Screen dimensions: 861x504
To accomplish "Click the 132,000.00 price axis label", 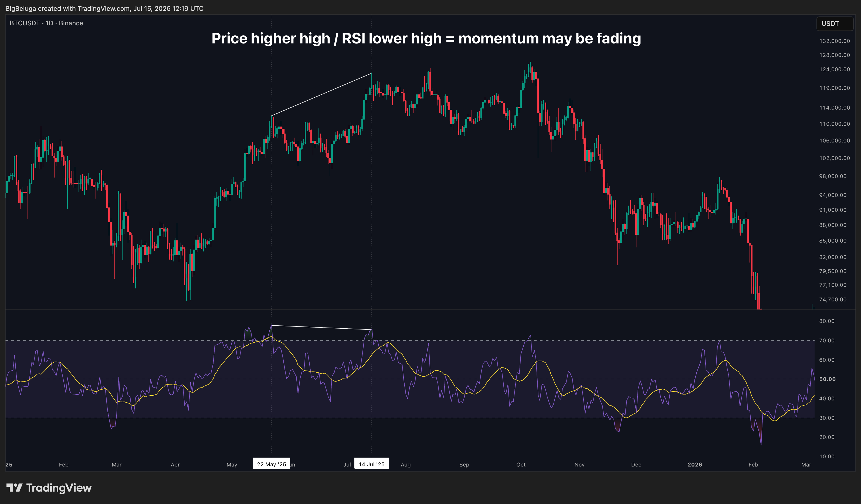I will click(834, 41).
